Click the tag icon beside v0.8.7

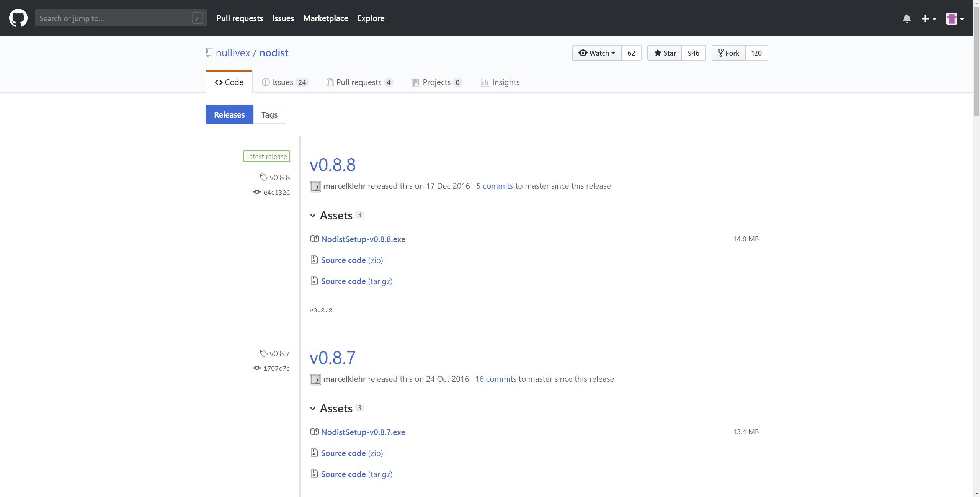pos(263,353)
